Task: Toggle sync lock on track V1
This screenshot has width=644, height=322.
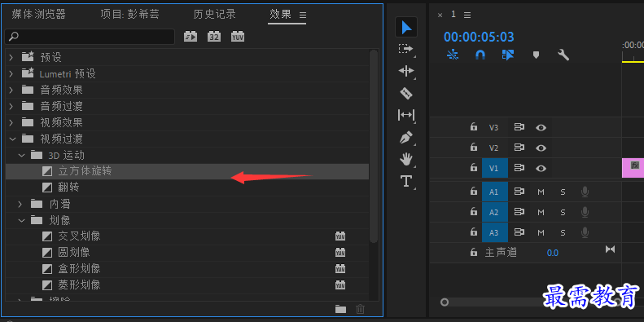Action: (x=519, y=168)
